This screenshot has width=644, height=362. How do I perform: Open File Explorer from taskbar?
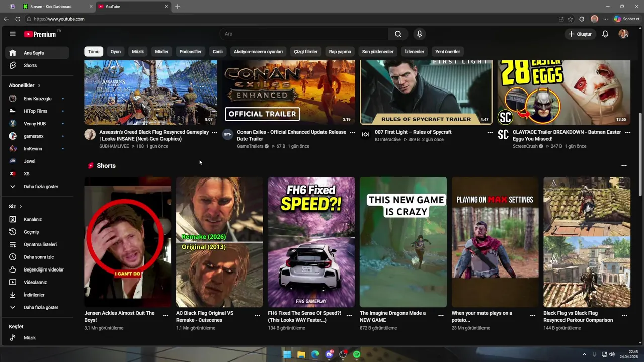pos(301,354)
